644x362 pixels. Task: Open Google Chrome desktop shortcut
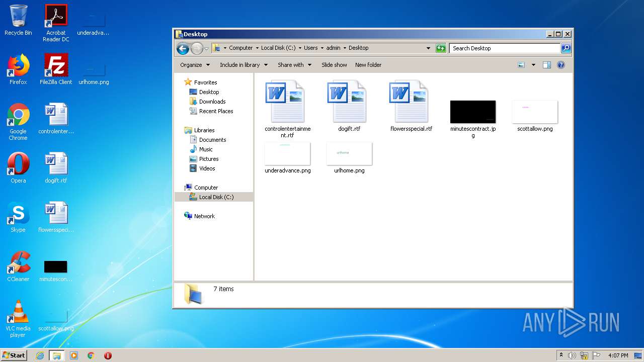click(18, 122)
